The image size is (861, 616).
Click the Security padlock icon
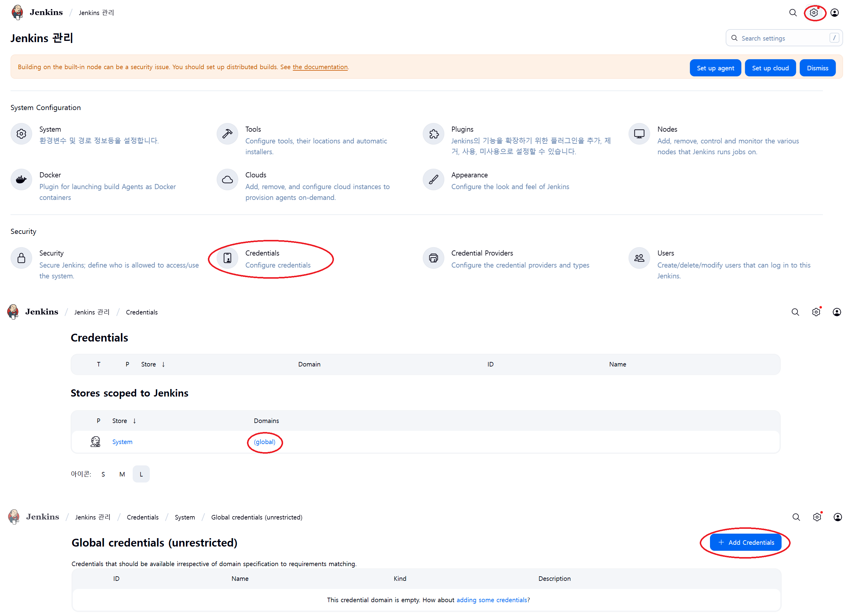tap(21, 258)
